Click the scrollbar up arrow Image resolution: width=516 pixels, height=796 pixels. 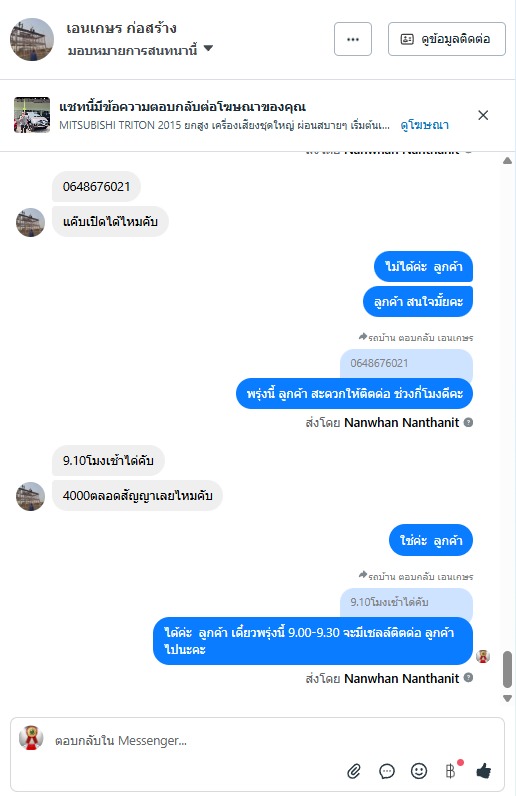[507, 161]
